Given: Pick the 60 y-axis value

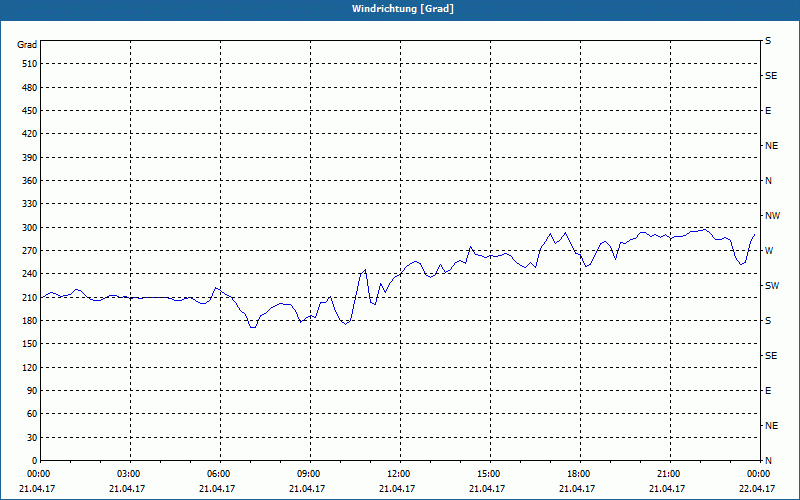Looking at the screenshot, I should point(32,414).
